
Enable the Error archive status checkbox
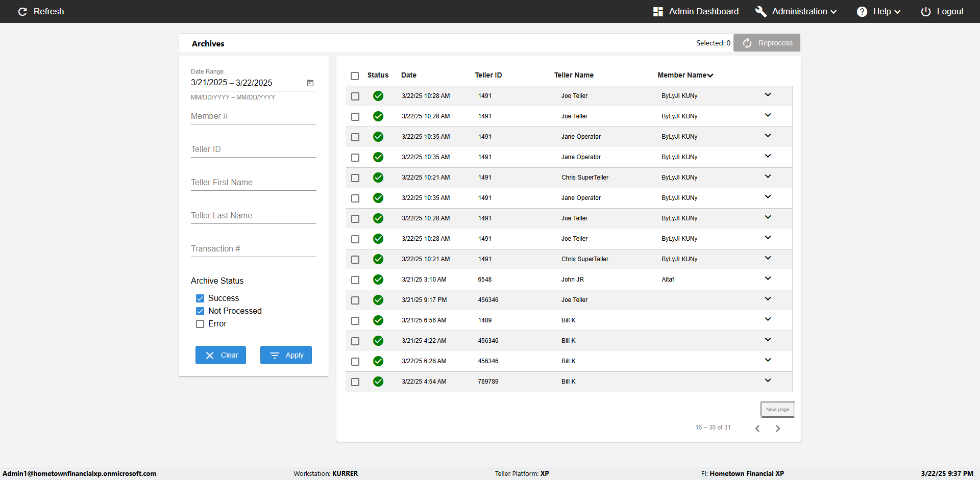(200, 324)
